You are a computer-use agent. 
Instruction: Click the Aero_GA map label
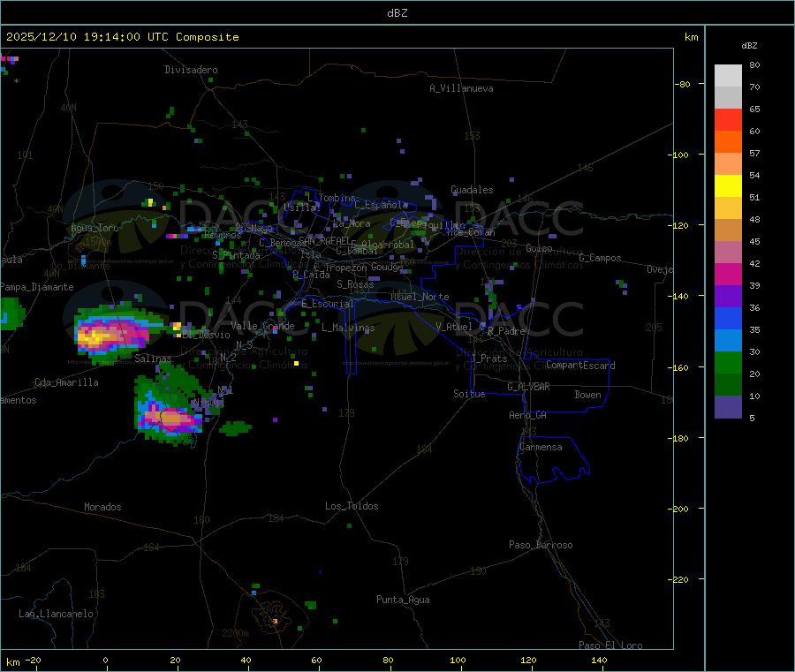(527, 416)
